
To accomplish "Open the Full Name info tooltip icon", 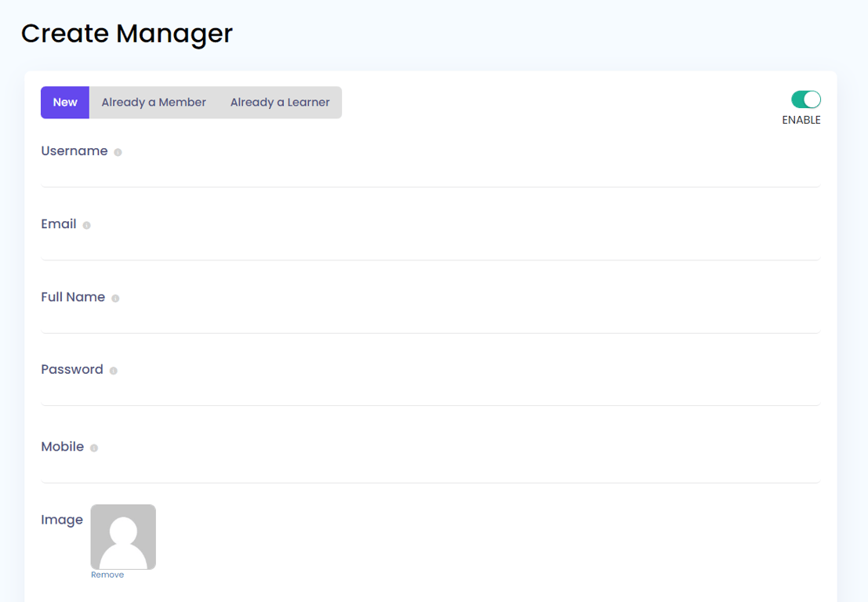I will pos(115,298).
